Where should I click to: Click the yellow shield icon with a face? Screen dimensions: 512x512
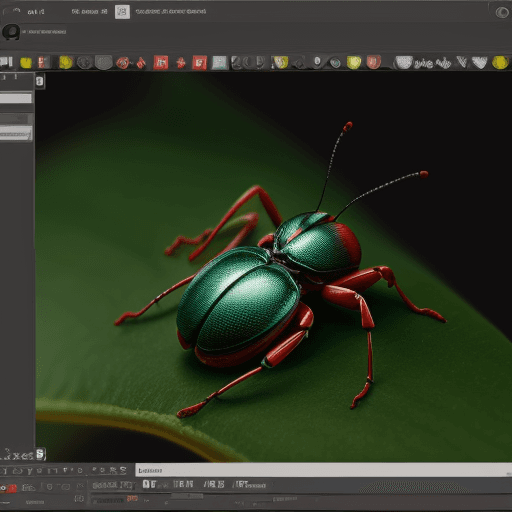click(280, 62)
